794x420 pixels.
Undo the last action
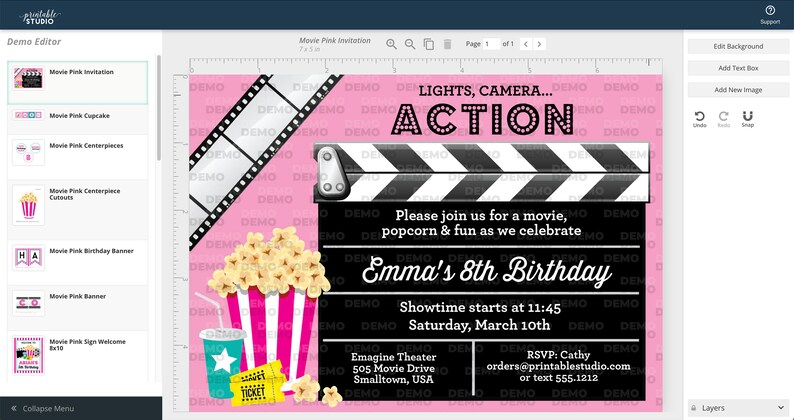[699, 119]
